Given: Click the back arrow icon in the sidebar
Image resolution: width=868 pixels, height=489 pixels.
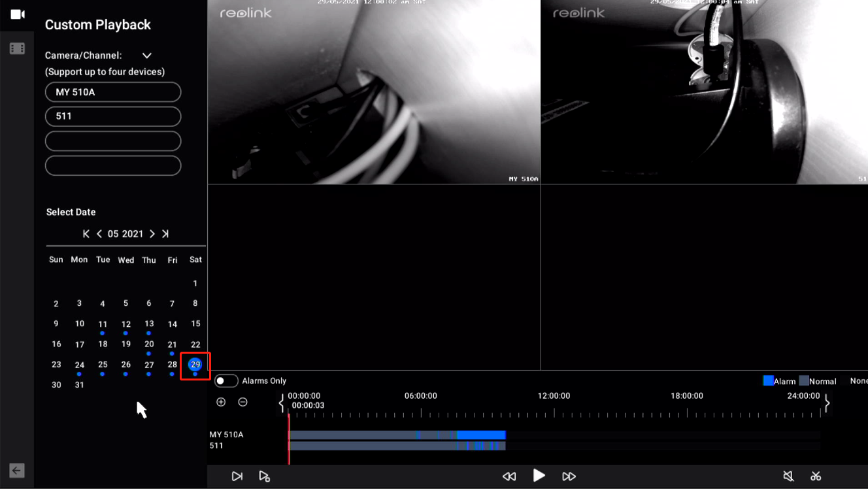Looking at the screenshot, I should coord(17,470).
